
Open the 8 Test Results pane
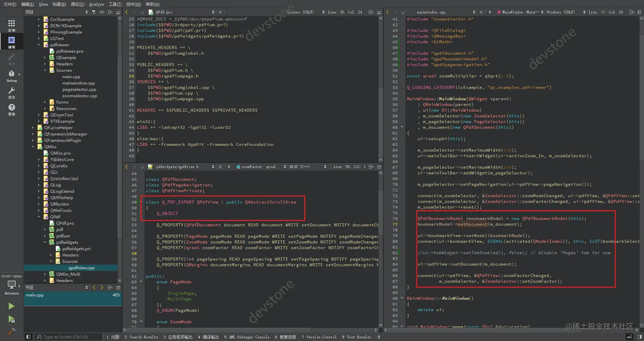[356, 337]
